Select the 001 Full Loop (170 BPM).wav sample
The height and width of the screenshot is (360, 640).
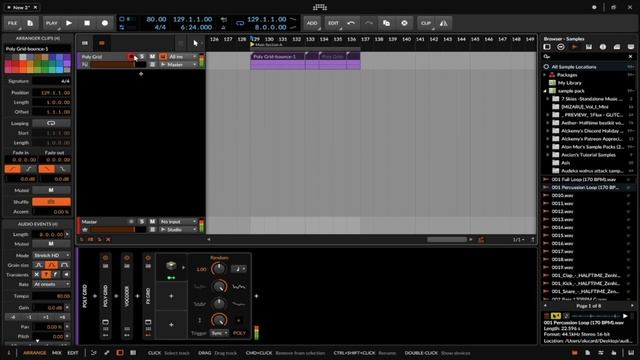coord(584,180)
